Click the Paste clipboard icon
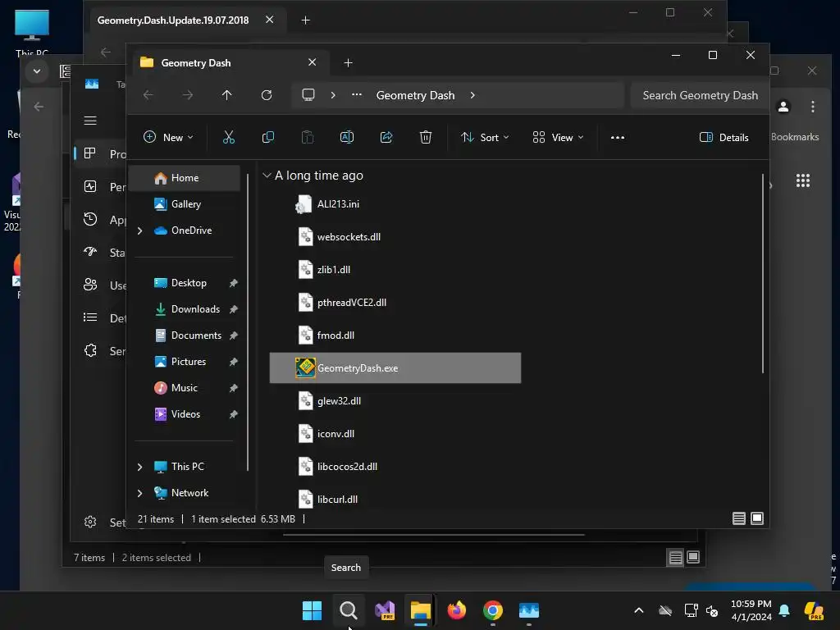This screenshot has width=840, height=630. coord(308,138)
